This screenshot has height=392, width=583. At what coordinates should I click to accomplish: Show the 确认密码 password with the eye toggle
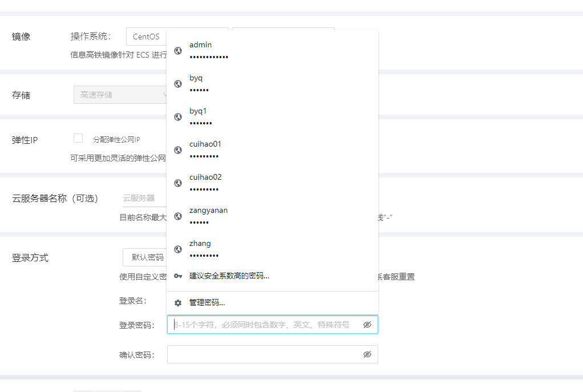tap(366, 354)
